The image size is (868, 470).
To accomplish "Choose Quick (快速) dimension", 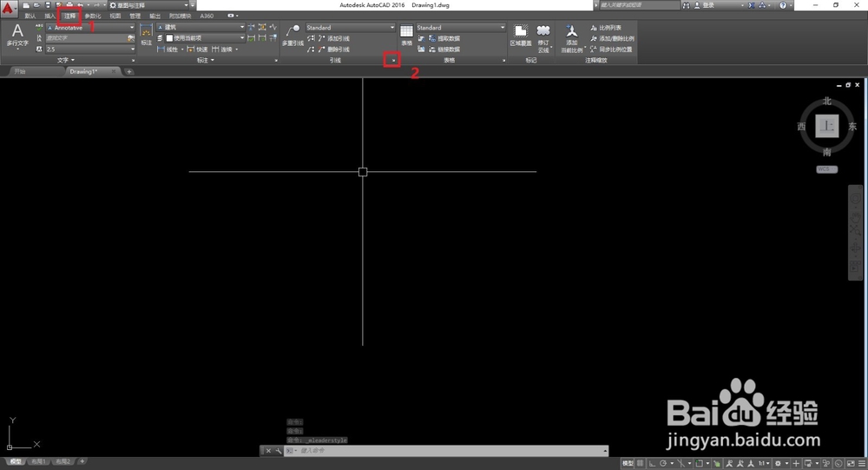I will click(x=197, y=50).
